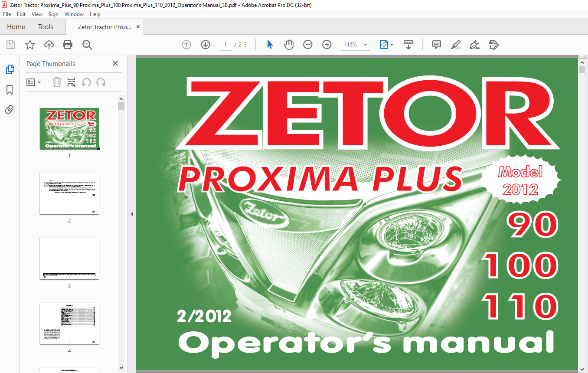The width and height of the screenshot is (588, 373).
Task: Click the current page number field
Action: coord(225,45)
